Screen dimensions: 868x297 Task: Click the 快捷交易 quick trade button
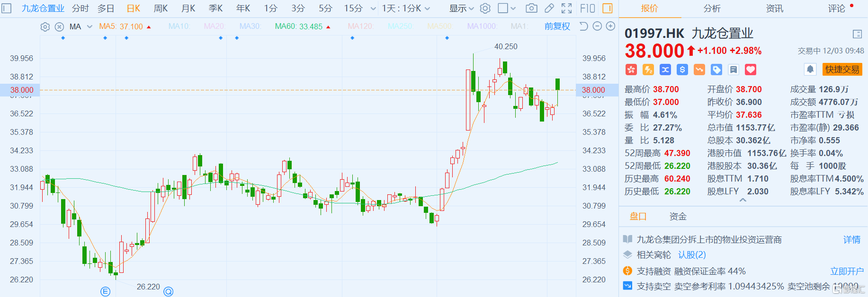[842, 70]
